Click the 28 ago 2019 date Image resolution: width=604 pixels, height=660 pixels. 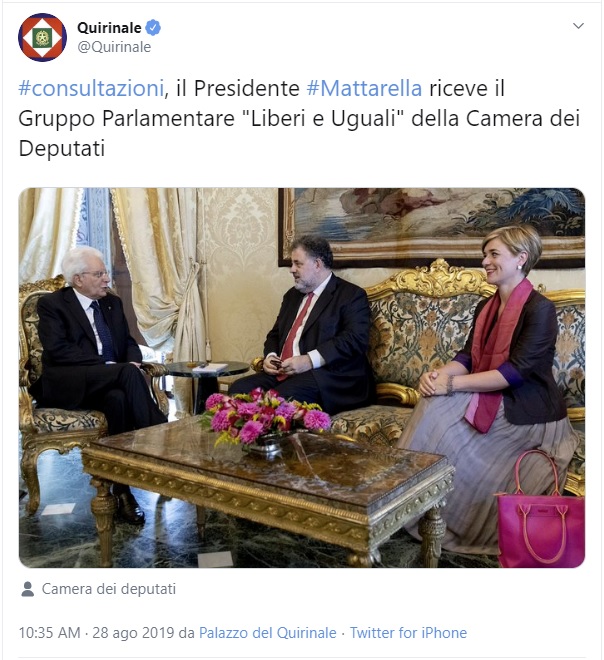click(x=133, y=633)
